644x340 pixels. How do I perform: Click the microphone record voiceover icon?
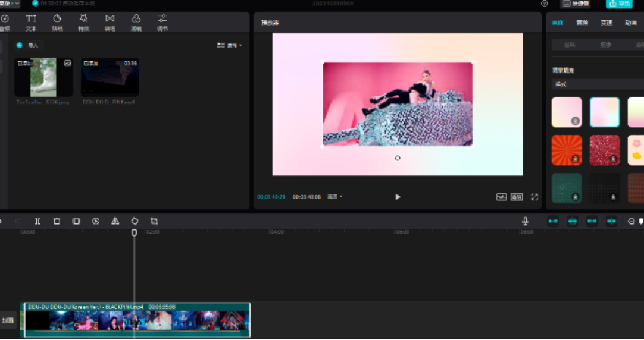(525, 221)
